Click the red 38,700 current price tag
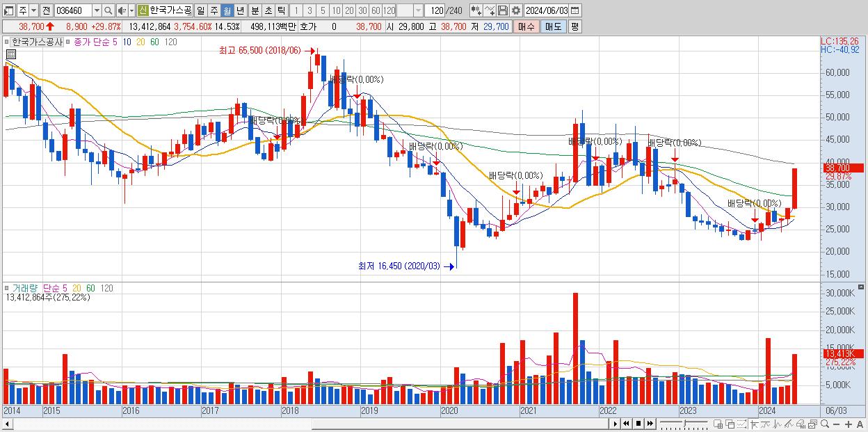 click(842, 168)
